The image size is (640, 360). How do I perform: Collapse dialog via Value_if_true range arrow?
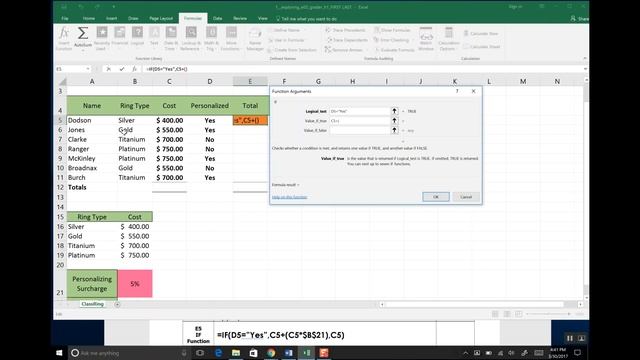(x=394, y=121)
